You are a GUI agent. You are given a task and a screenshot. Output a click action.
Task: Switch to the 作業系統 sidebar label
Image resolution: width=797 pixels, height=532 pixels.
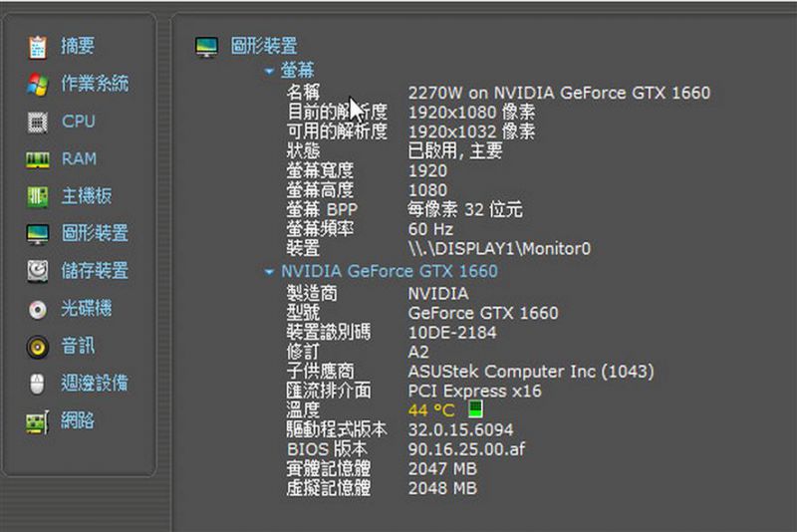pyautogui.click(x=95, y=84)
